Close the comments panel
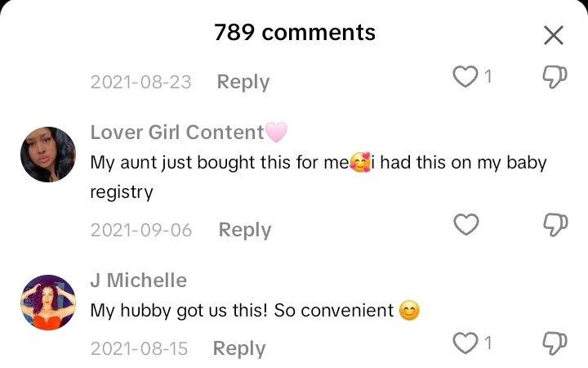The image size is (588, 368). [x=554, y=35]
